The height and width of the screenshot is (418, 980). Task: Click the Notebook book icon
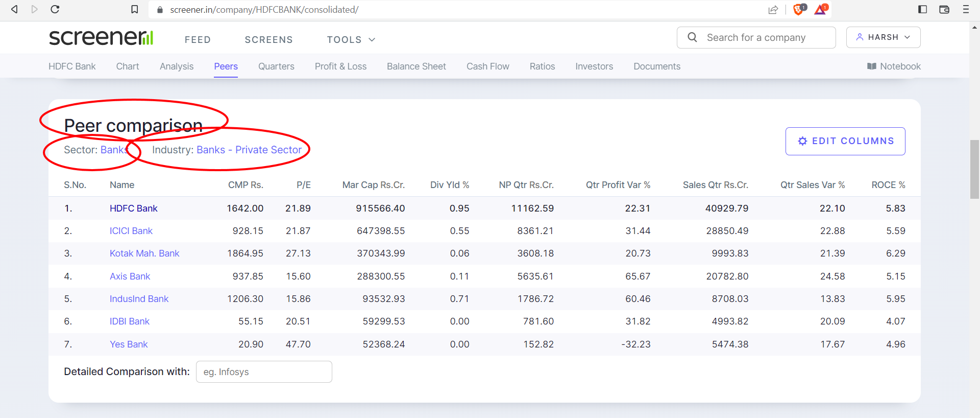[x=872, y=66]
